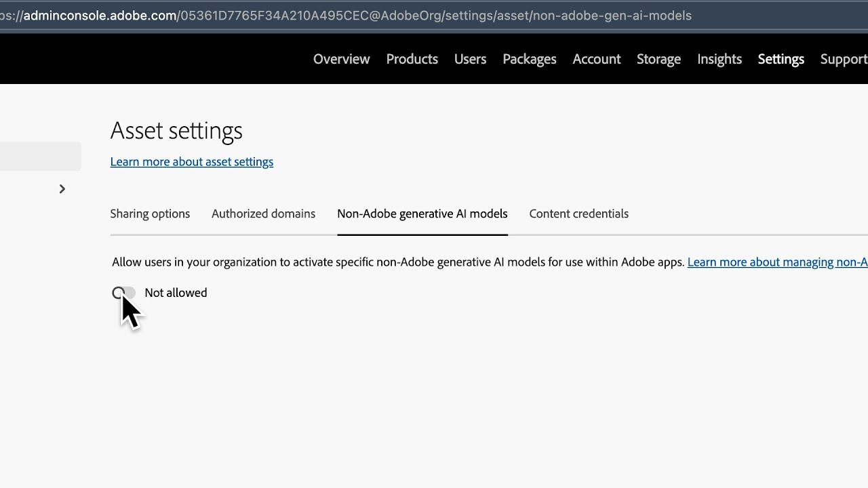Click the browser address bar URL
Image resolution: width=868 pixels, height=488 pixels.
click(346, 16)
